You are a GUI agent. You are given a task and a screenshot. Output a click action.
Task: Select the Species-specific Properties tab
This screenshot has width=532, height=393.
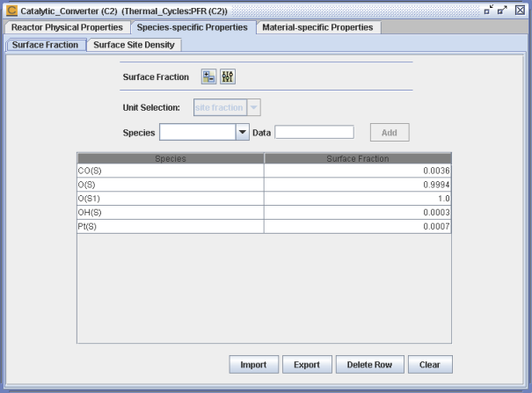(192, 27)
